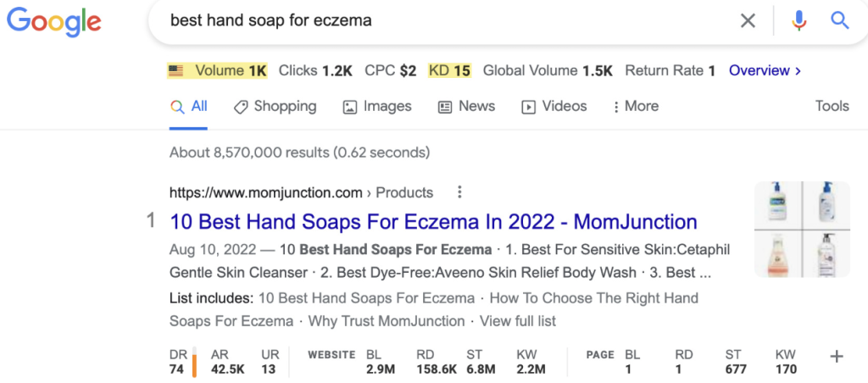The image size is (868, 383).
Task: Go to the Videos tab
Action: tap(554, 107)
